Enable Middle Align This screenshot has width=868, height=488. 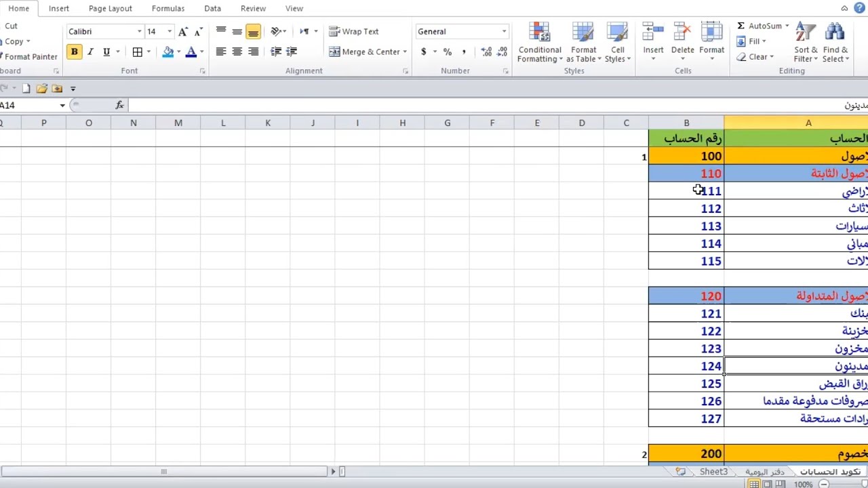coord(237,31)
